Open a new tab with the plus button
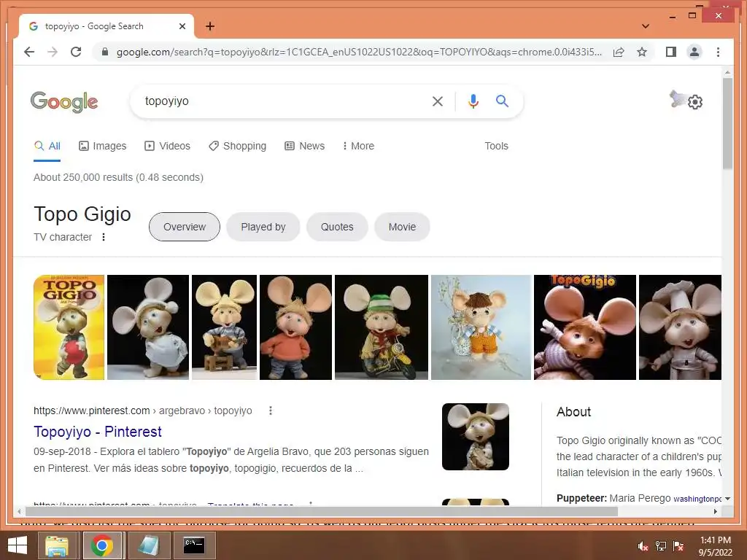 coord(210,26)
